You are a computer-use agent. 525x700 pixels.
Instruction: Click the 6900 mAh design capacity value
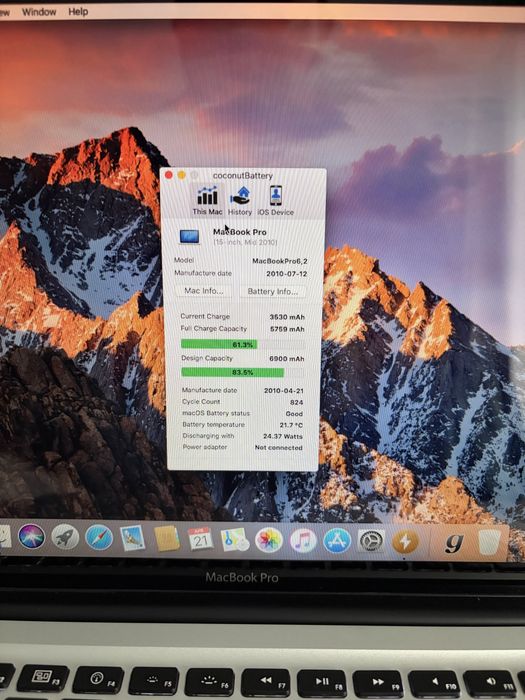tap(287, 358)
